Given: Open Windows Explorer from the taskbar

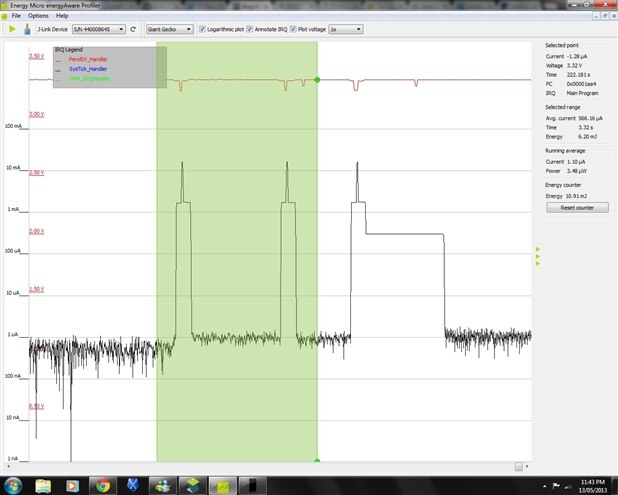Looking at the screenshot, I should tap(44, 485).
